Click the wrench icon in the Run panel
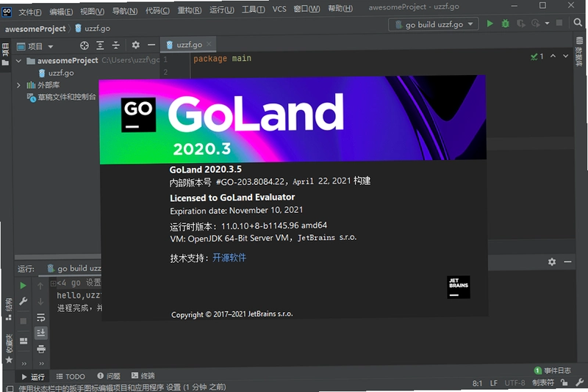The image size is (588, 392). point(23,302)
